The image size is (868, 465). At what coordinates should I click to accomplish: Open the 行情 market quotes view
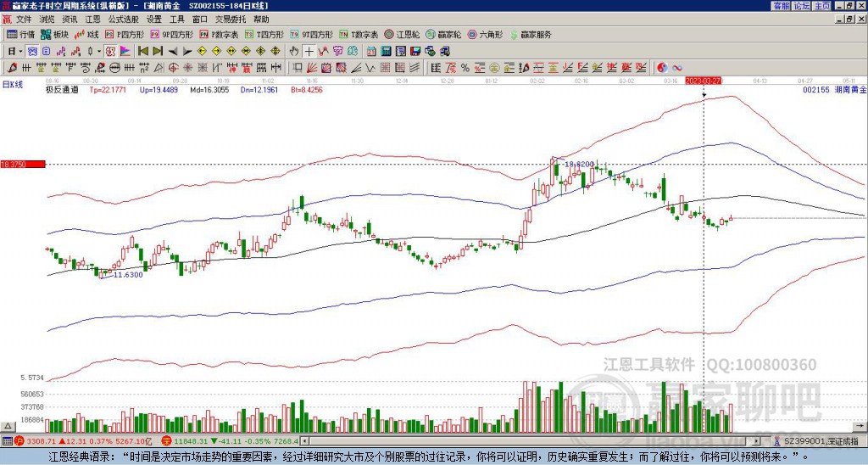tap(21, 35)
